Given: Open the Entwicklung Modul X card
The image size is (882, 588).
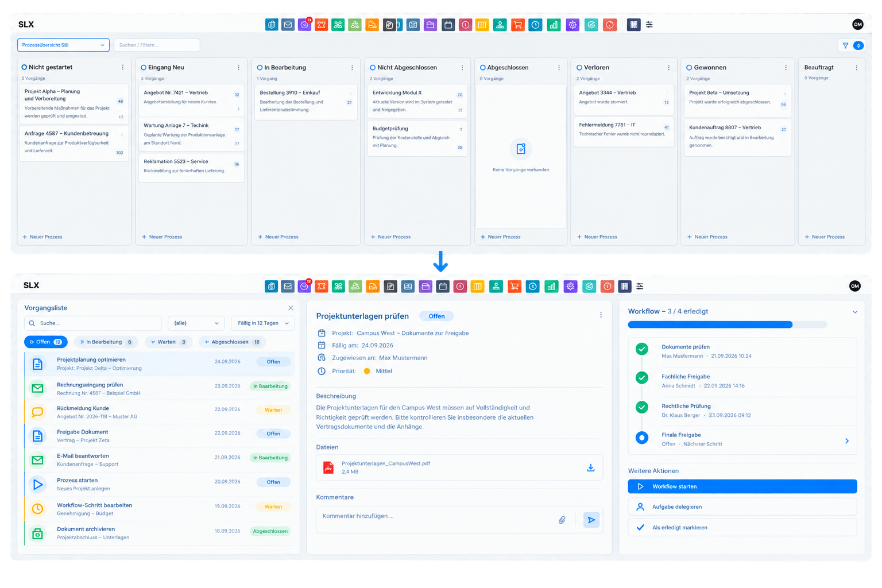Looking at the screenshot, I should tap(417, 101).
